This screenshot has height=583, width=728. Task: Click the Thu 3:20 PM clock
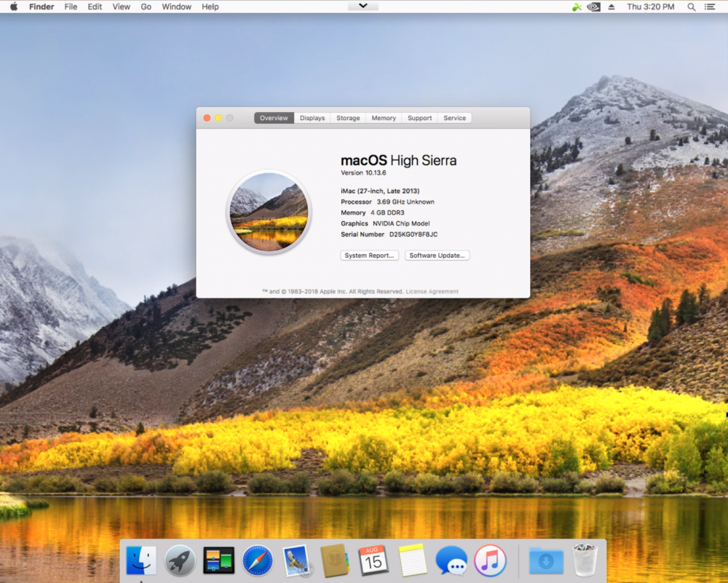click(650, 7)
